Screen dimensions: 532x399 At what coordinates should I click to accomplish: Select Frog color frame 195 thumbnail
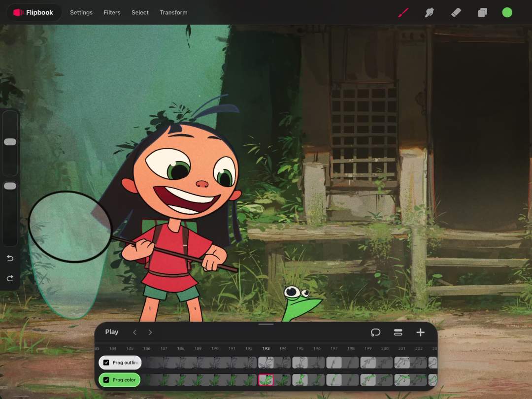point(300,380)
